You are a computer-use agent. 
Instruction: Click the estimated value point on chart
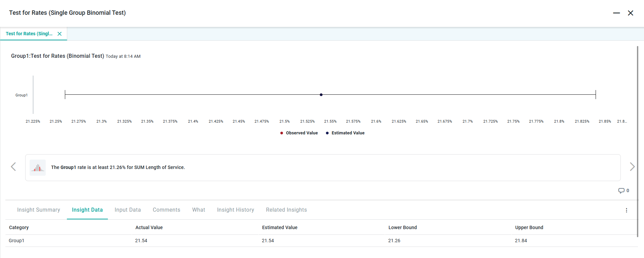[x=321, y=95]
